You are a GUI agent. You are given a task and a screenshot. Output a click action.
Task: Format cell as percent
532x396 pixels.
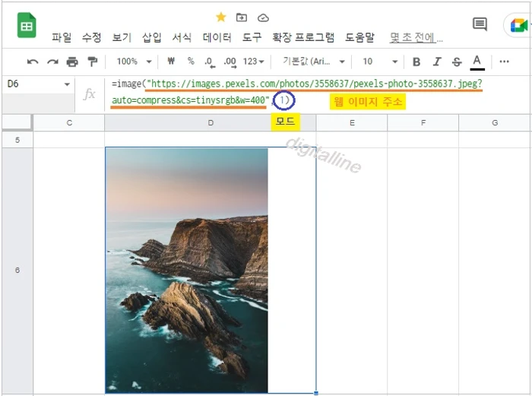point(191,61)
